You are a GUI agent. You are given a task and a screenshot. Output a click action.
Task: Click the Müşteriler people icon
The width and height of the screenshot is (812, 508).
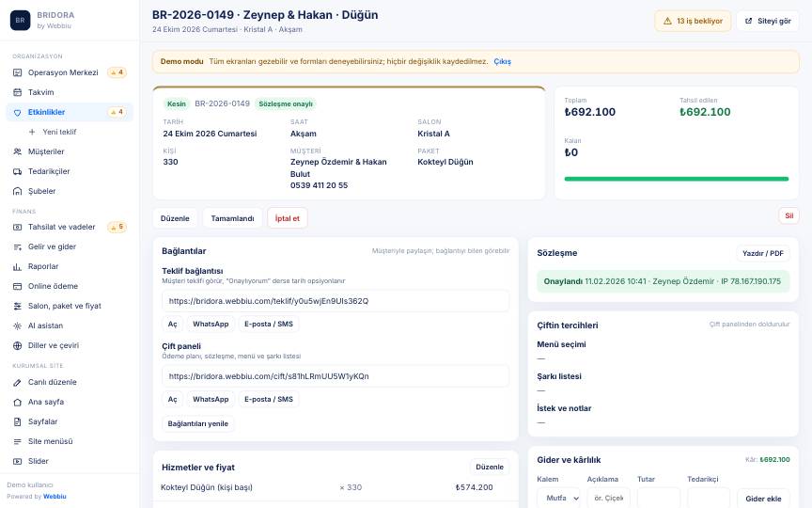point(17,151)
